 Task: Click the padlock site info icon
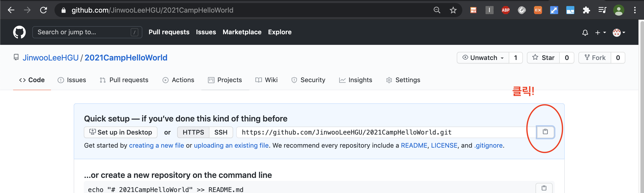[64, 10]
